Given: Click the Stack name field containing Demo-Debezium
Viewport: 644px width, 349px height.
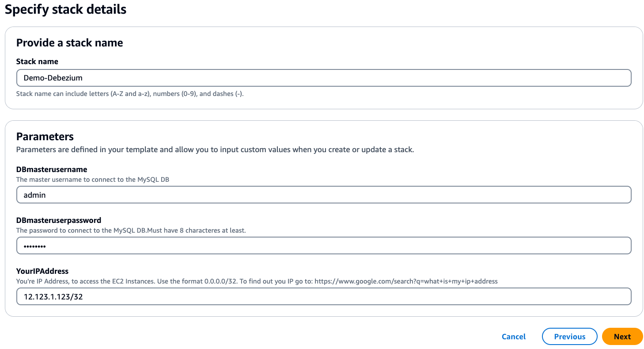Looking at the screenshot, I should pos(324,78).
